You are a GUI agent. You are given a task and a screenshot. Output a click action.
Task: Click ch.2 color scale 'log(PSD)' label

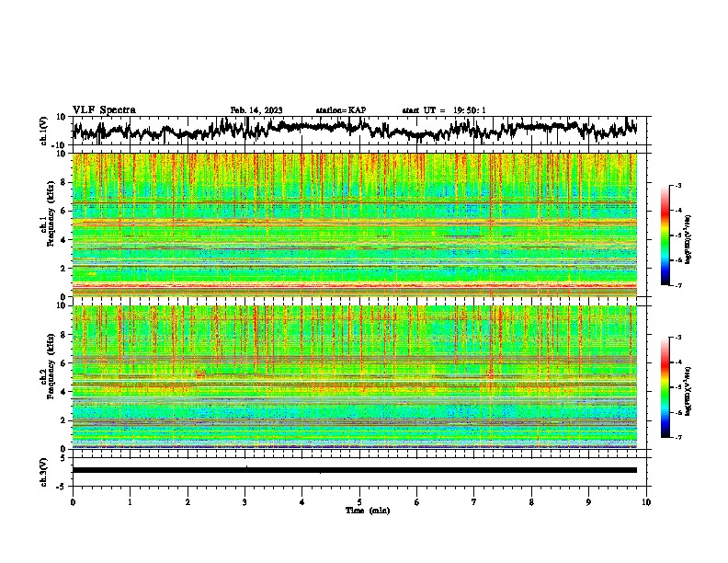point(688,391)
